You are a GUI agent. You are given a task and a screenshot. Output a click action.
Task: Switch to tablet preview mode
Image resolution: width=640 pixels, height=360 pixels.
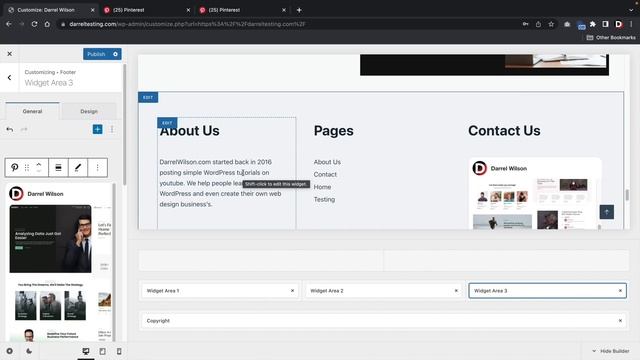coord(102,351)
